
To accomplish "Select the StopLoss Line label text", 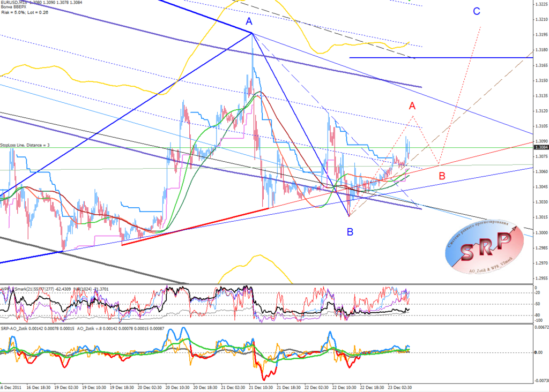I will tap(25, 145).
